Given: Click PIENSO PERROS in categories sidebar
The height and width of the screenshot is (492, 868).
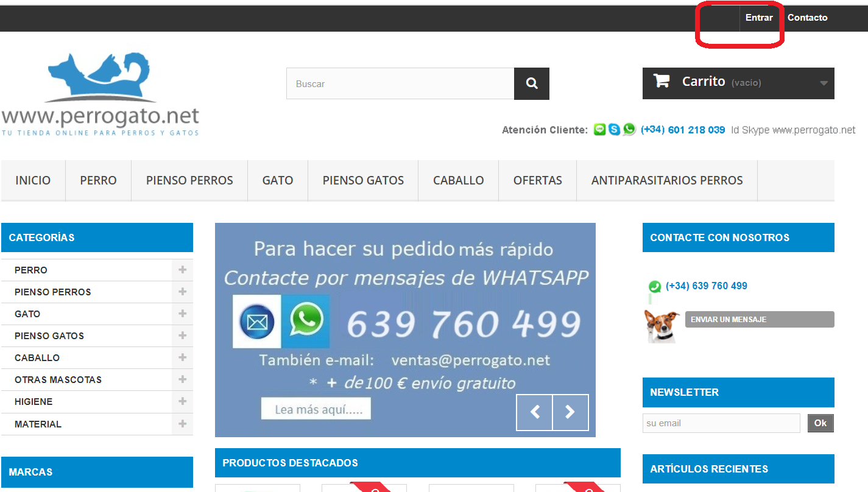Looking at the screenshot, I should pyautogui.click(x=53, y=292).
